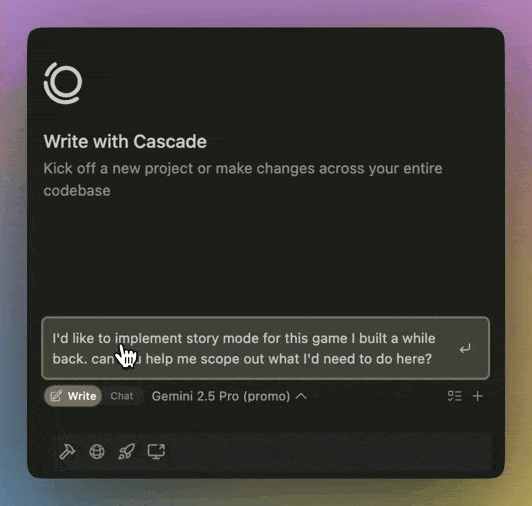Open the Gemini 2.5 Pro (promo) model selector
Image resolution: width=532 pixels, height=506 pixels.
pos(229,396)
